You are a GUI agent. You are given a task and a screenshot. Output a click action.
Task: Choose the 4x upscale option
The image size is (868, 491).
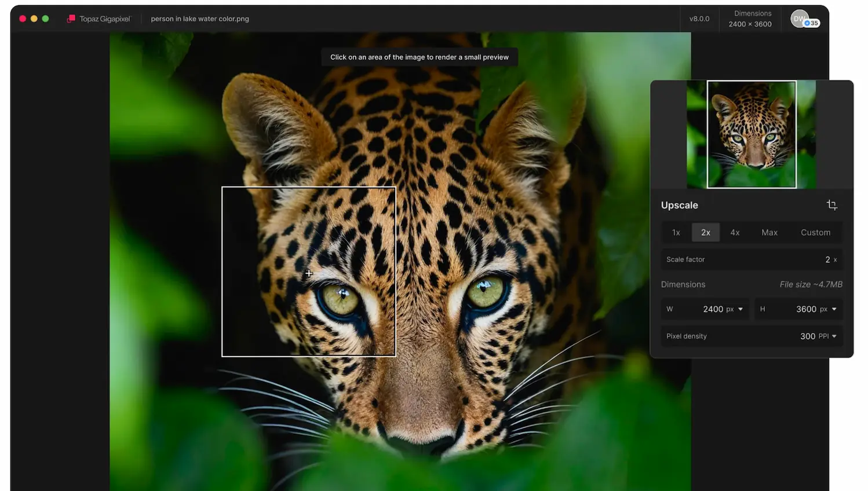click(735, 232)
